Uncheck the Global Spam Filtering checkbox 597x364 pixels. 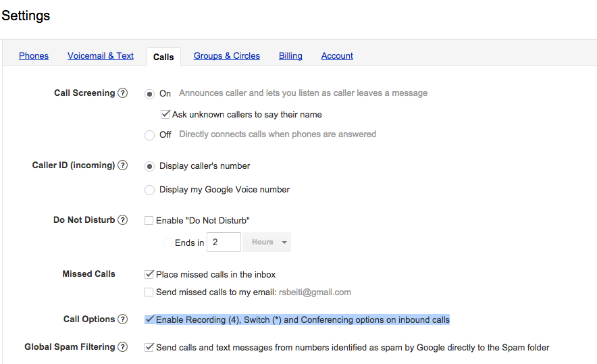click(149, 347)
